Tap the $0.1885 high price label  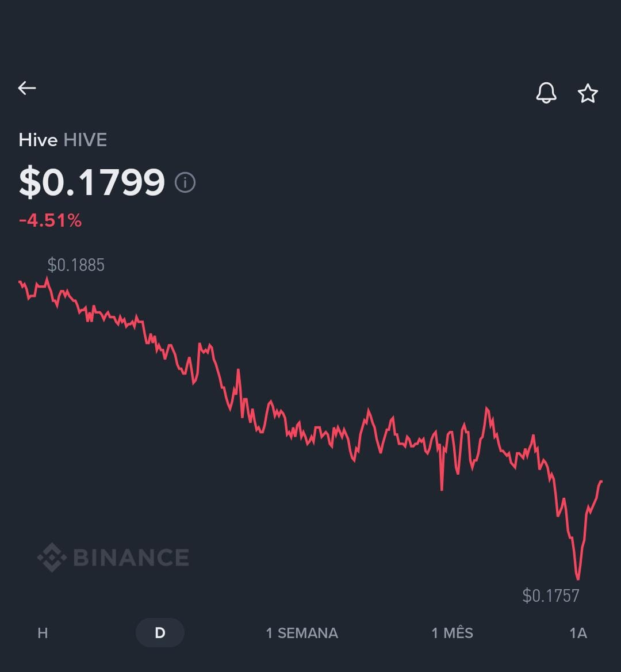click(x=76, y=265)
